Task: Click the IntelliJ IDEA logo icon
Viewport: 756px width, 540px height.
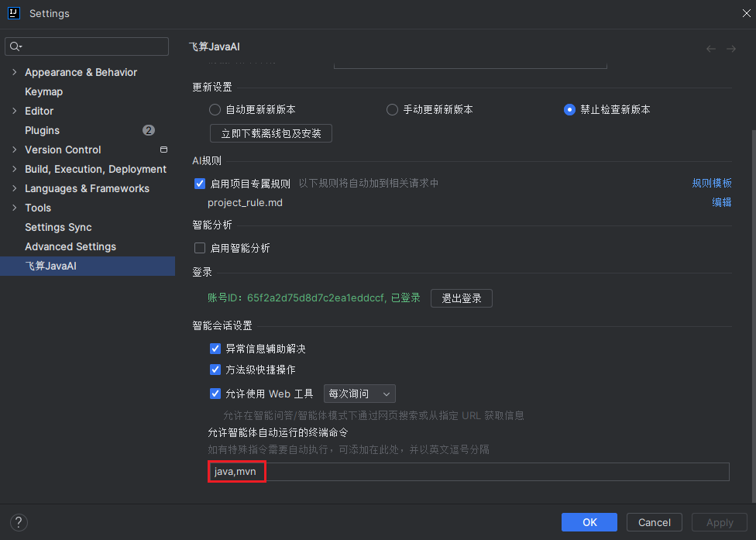Action: (14, 13)
